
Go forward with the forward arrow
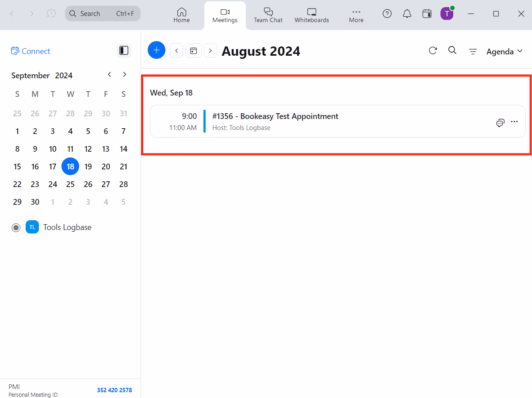[31, 14]
